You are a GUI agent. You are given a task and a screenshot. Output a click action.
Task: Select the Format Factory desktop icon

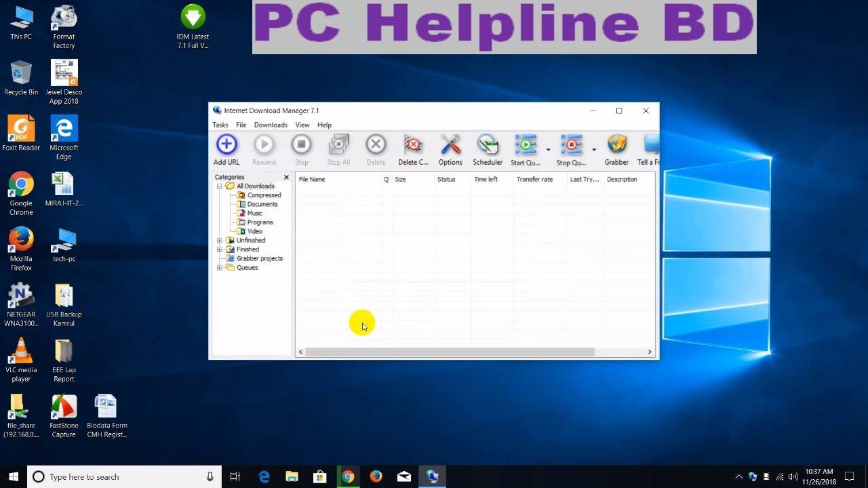[64, 27]
